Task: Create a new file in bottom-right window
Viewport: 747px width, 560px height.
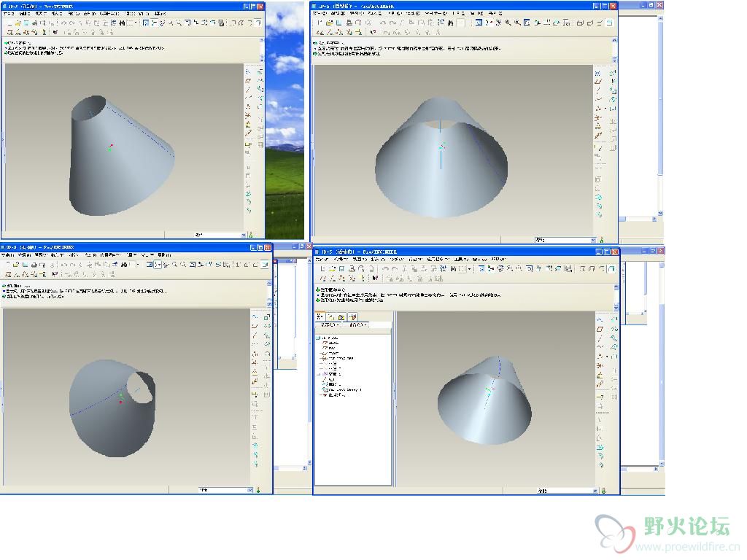Action: (322, 268)
